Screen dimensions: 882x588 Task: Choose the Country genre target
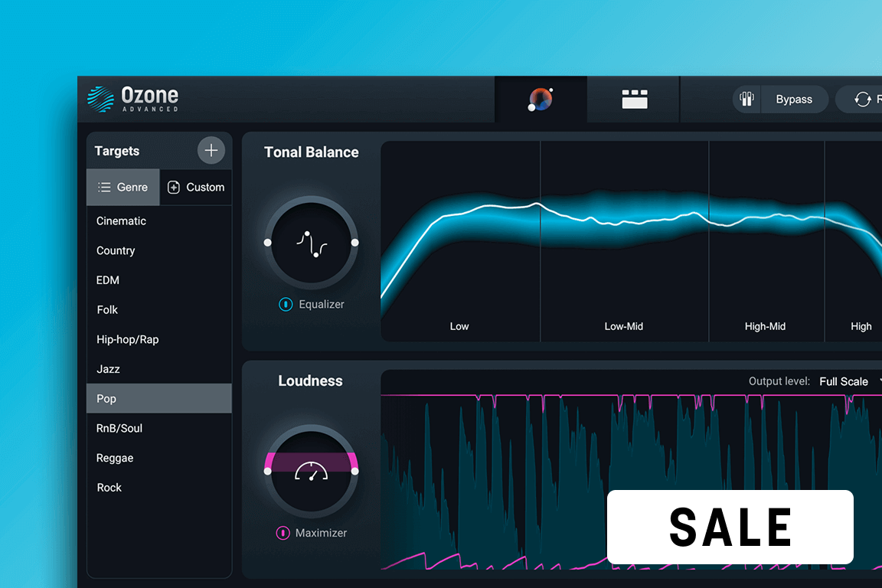point(159,250)
